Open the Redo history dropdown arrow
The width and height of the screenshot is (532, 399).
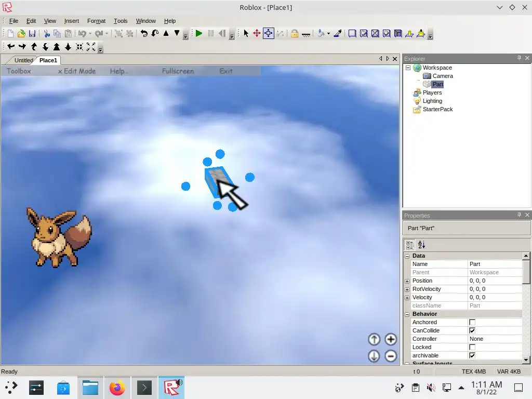[107, 33]
